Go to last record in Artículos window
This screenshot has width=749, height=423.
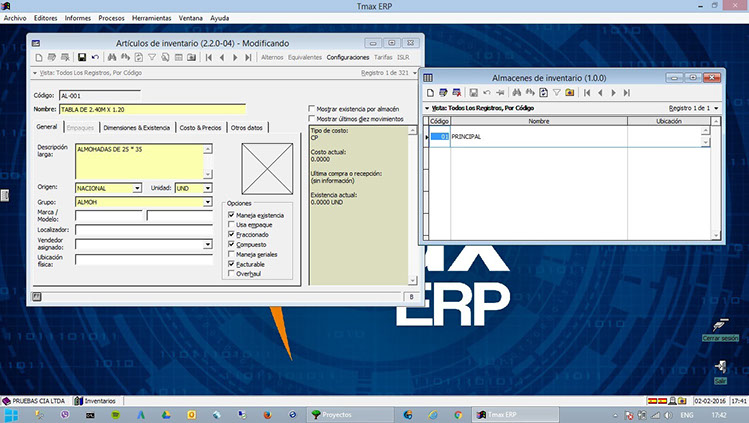[x=249, y=57]
